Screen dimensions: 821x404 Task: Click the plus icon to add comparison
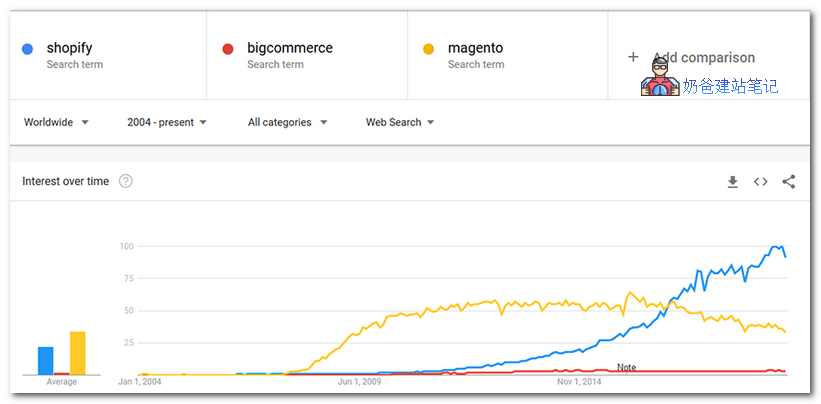[x=633, y=57]
